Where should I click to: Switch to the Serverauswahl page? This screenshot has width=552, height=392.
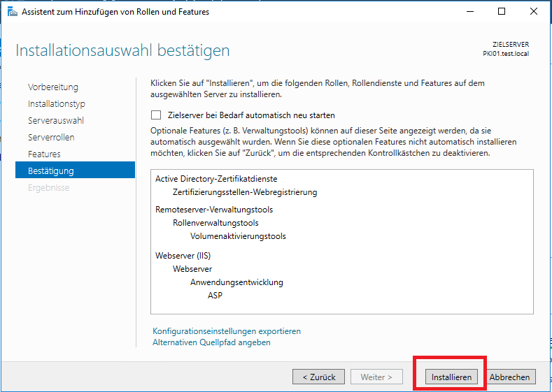(x=56, y=121)
